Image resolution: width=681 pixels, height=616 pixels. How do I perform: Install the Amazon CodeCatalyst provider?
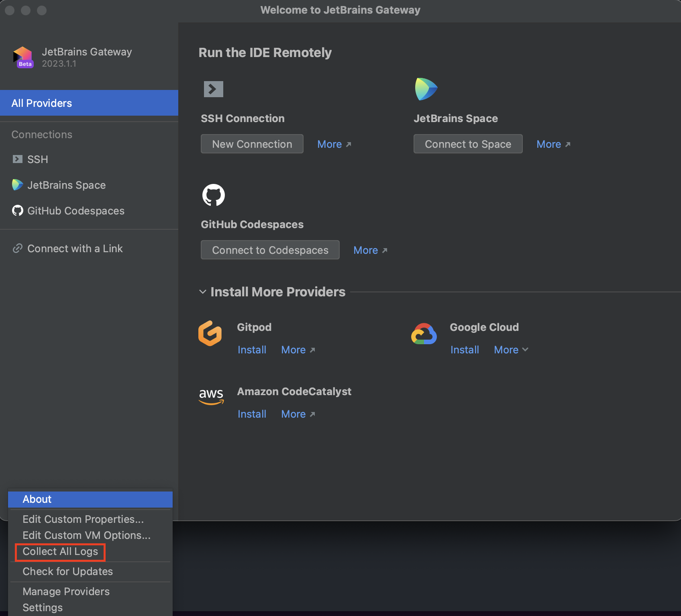pyautogui.click(x=252, y=414)
